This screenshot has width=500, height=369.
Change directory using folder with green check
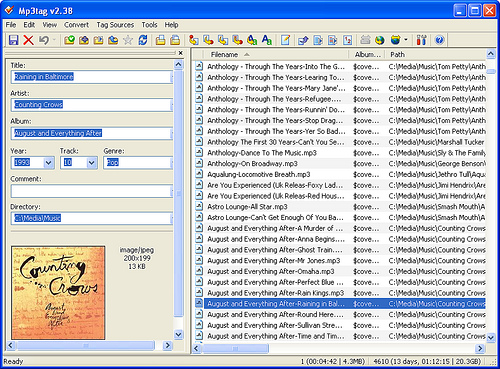coord(69,40)
